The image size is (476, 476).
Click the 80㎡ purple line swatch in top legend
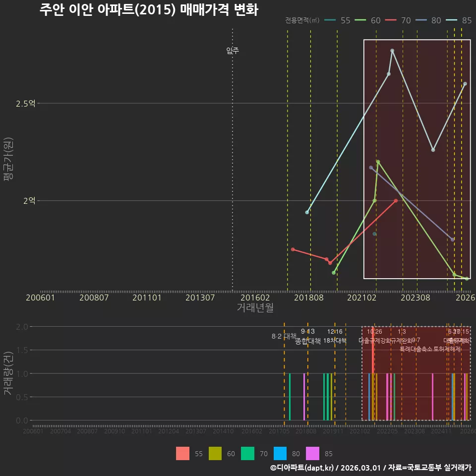point(421,20)
